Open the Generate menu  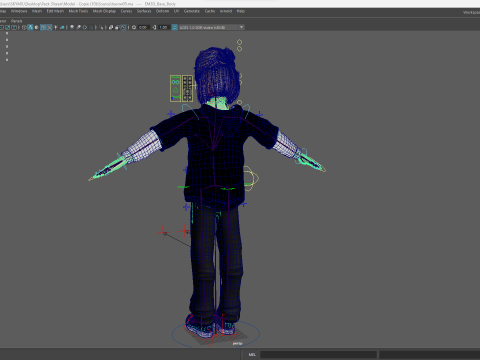point(192,11)
